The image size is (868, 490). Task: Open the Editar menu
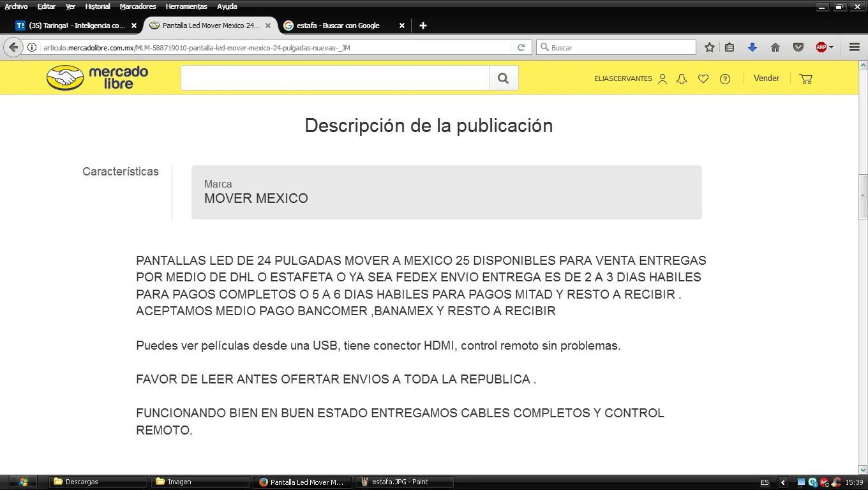click(46, 6)
